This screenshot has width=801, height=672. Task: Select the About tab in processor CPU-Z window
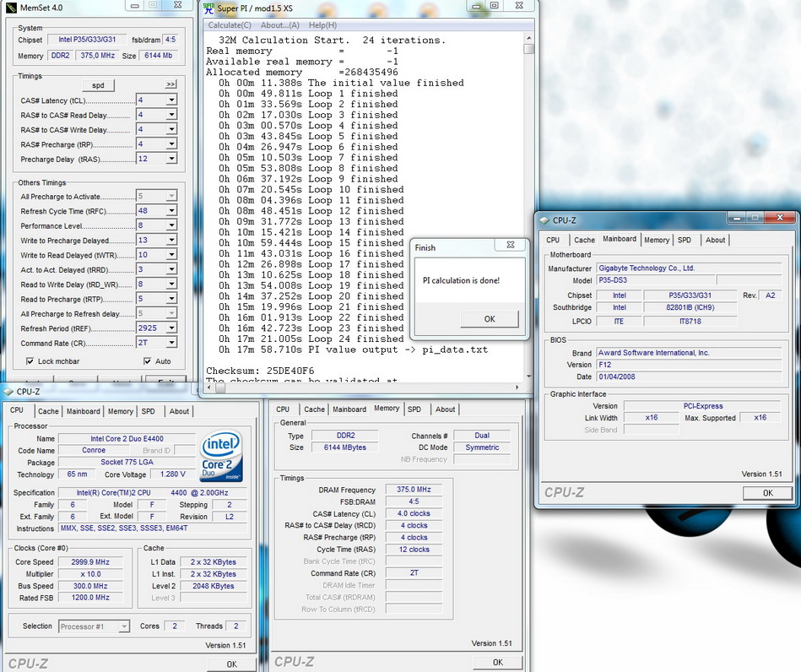[179, 411]
